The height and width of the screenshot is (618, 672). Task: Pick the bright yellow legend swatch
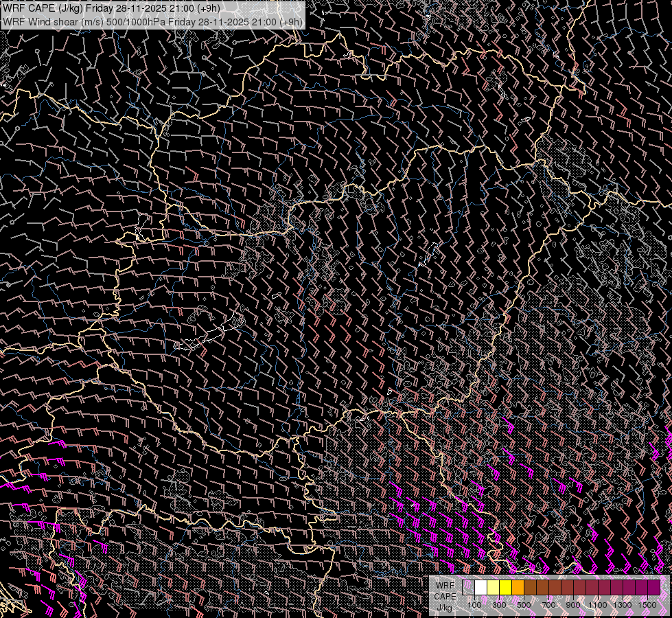[505, 588]
